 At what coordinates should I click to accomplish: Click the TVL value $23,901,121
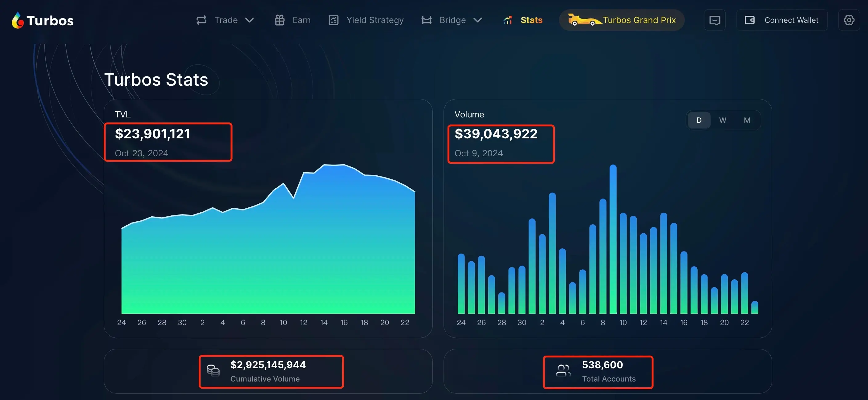coord(153,134)
